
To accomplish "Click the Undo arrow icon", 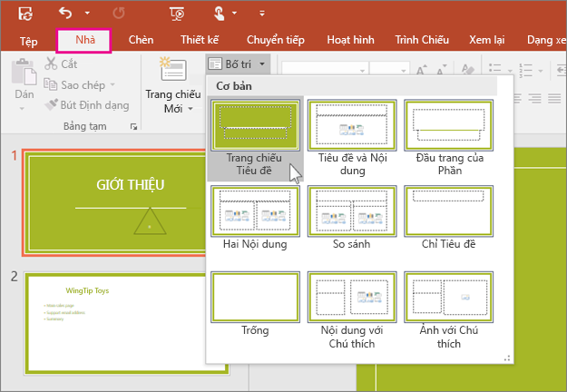I will [x=66, y=13].
